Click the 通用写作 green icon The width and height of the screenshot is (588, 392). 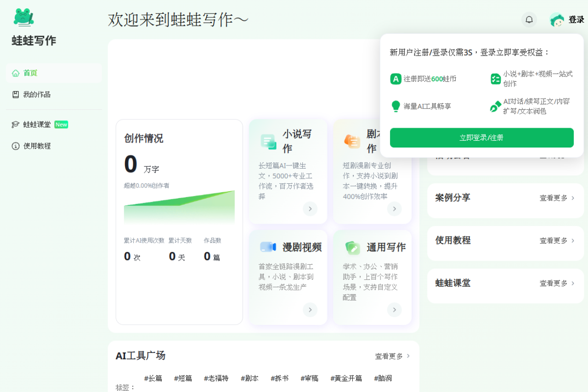coord(352,248)
